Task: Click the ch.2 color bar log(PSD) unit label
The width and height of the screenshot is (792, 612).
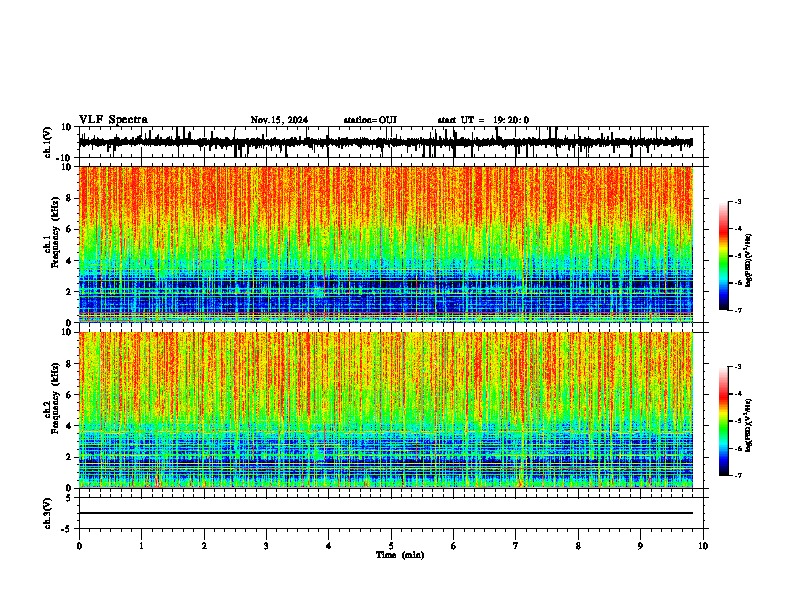Action: [749, 426]
